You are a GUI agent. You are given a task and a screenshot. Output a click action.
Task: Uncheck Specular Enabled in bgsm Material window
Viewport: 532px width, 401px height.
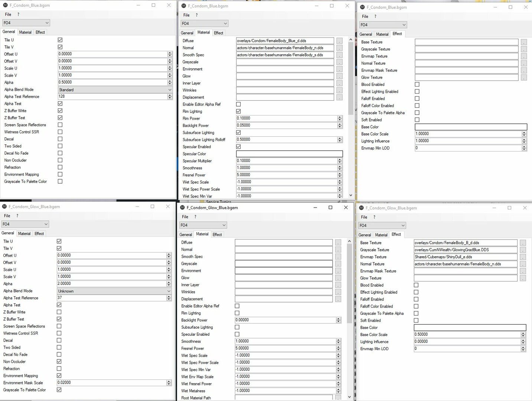pyautogui.click(x=238, y=147)
